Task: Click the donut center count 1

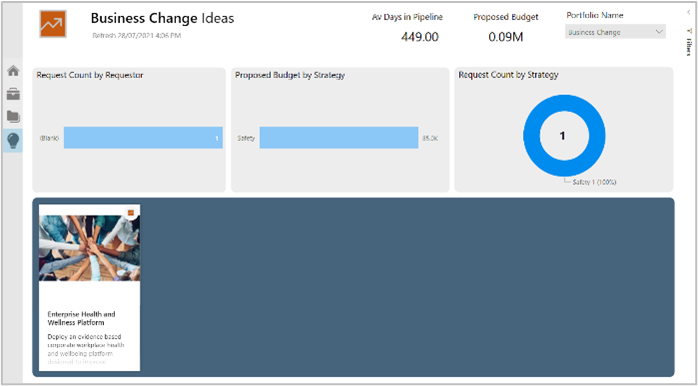Action: coord(562,136)
